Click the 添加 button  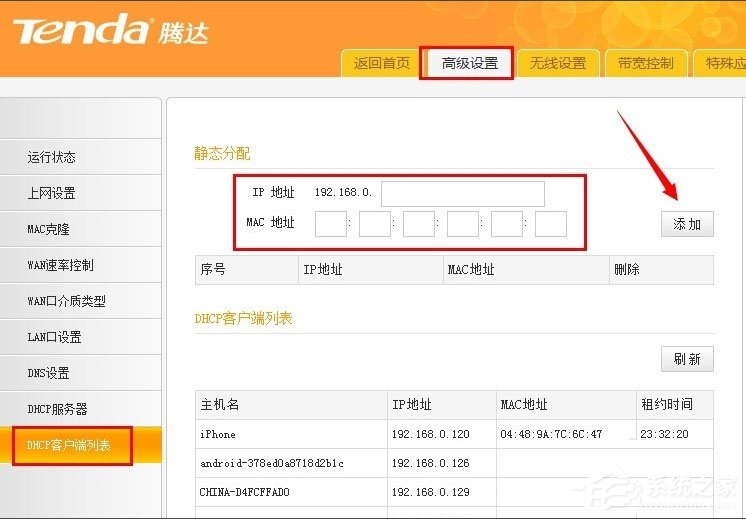coord(687,224)
